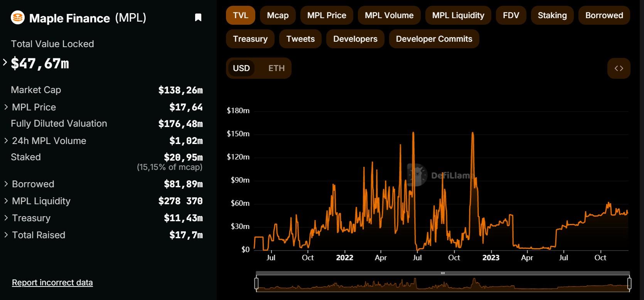Toggle the Developers chart series

pyautogui.click(x=355, y=39)
